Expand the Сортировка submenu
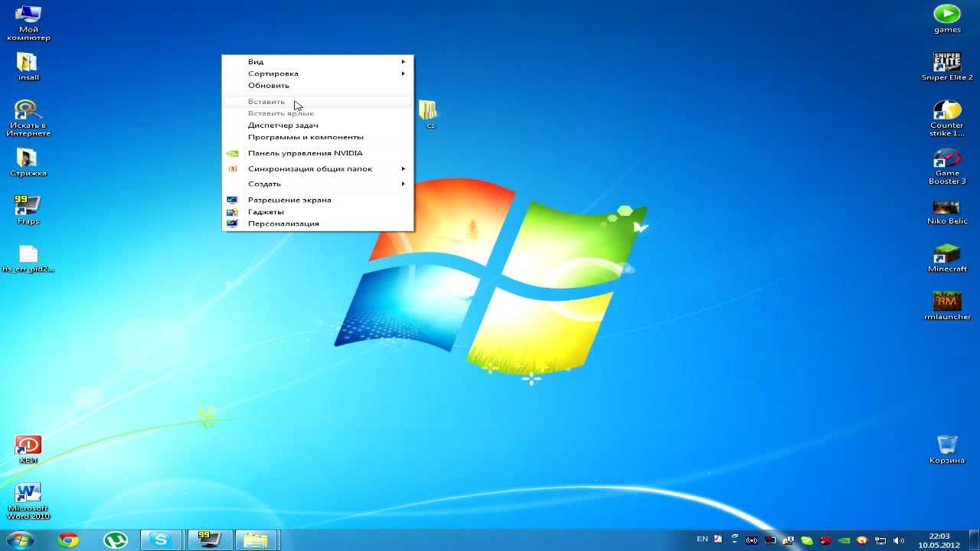The image size is (980, 551). pos(318,73)
